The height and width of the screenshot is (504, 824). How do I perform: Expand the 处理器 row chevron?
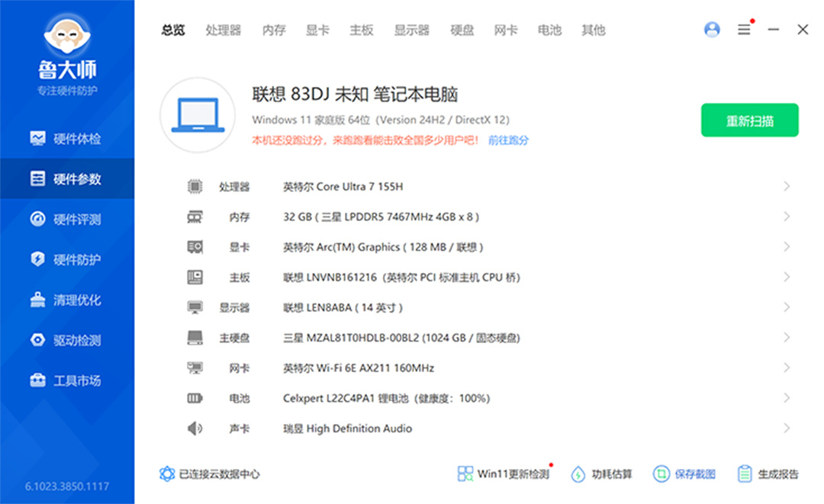tap(786, 187)
